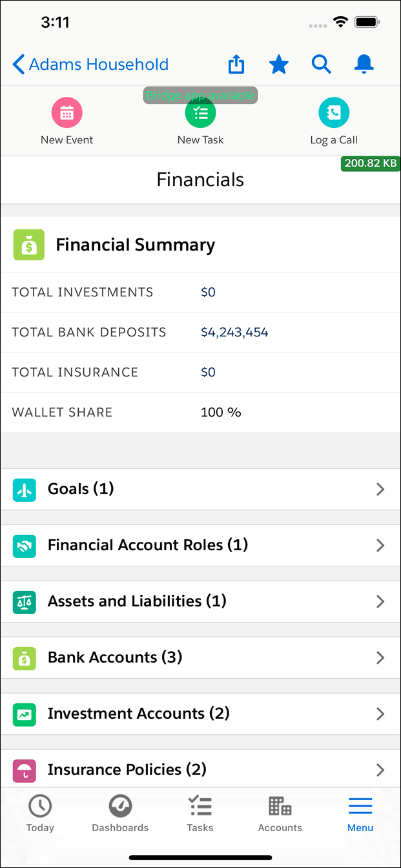The image size is (401, 868).
Task: Tap the New Event calendar icon
Action: [67, 113]
